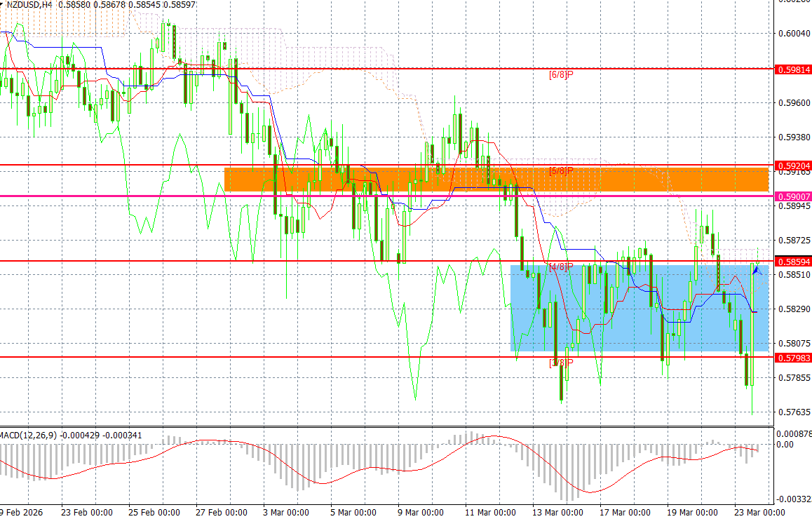Viewport: 812px width, 519px height.
Task: Click the MACD scale 0.00 value
Action: click(x=785, y=445)
